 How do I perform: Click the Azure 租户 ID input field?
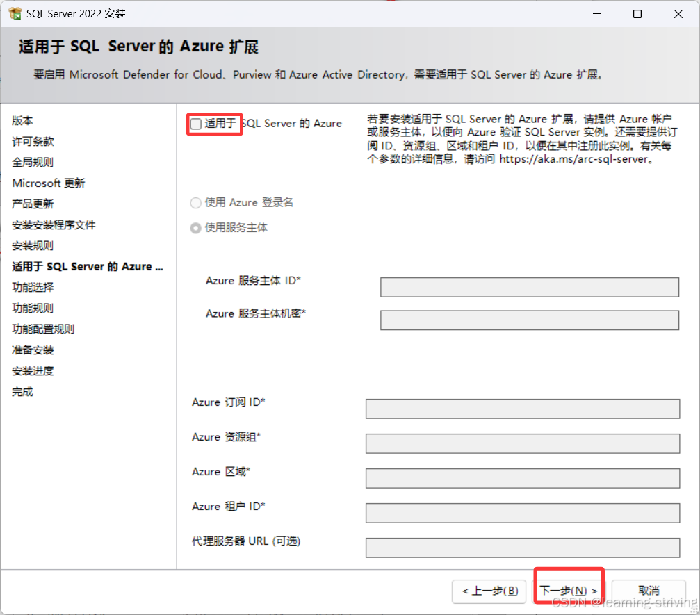522,514
